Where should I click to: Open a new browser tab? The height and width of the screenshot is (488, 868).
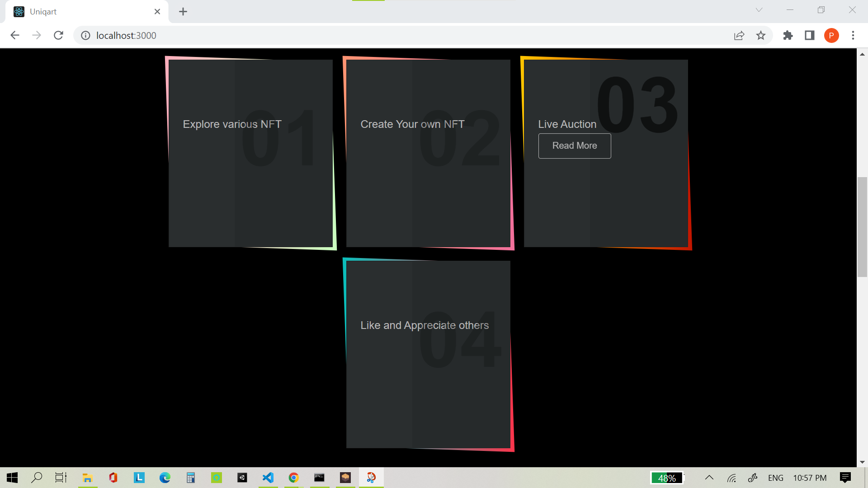183,12
